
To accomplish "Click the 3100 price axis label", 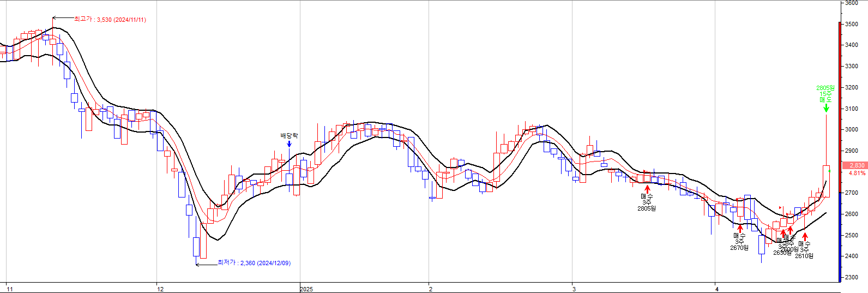I will tap(852, 109).
